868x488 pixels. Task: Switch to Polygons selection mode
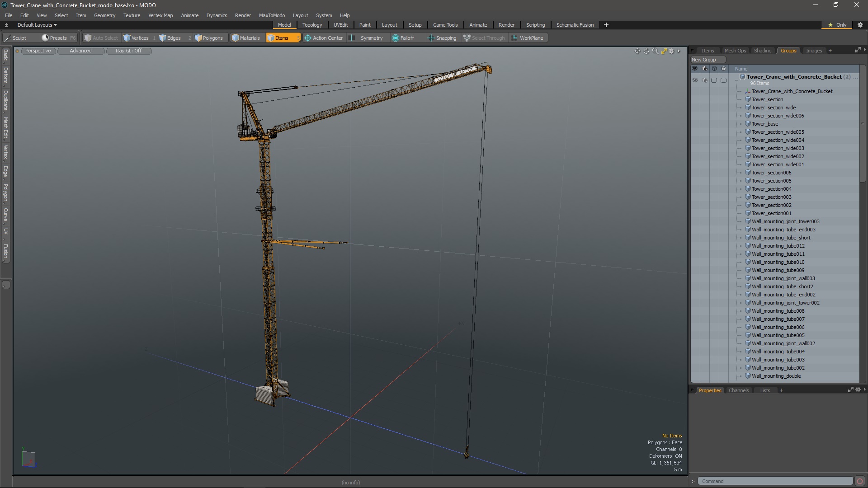[209, 38]
